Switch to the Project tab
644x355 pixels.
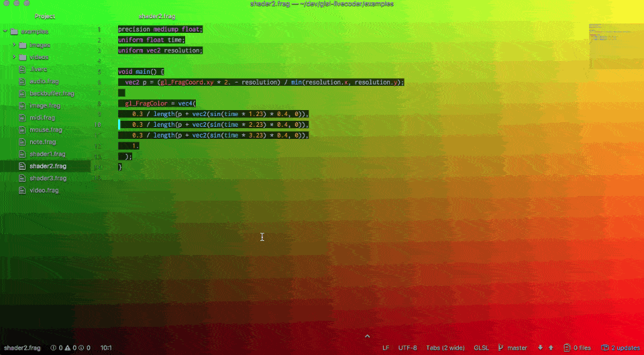[45, 16]
